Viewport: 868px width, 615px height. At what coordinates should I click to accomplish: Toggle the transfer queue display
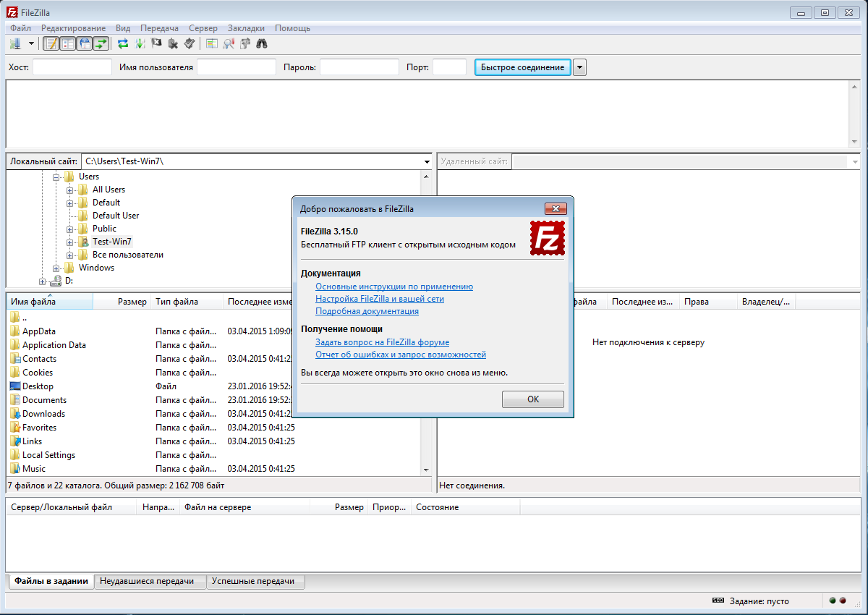coord(101,43)
